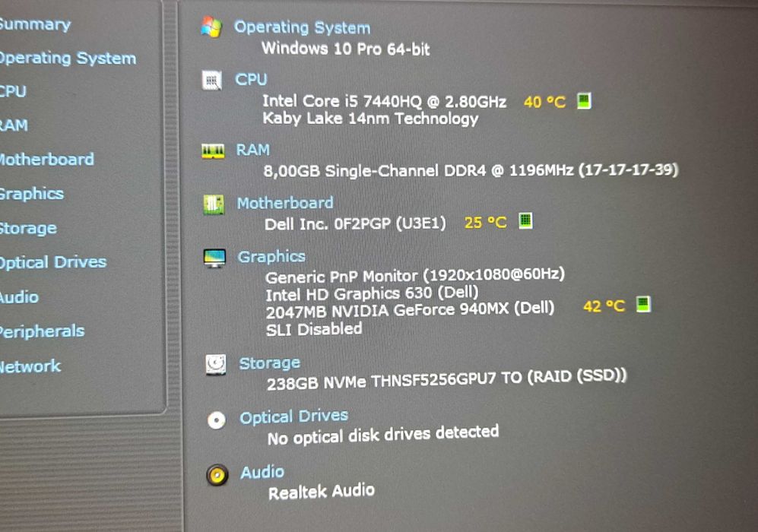The image size is (758, 532).
Task: Click the Optical Drives disc icon
Action: pyautogui.click(x=217, y=420)
